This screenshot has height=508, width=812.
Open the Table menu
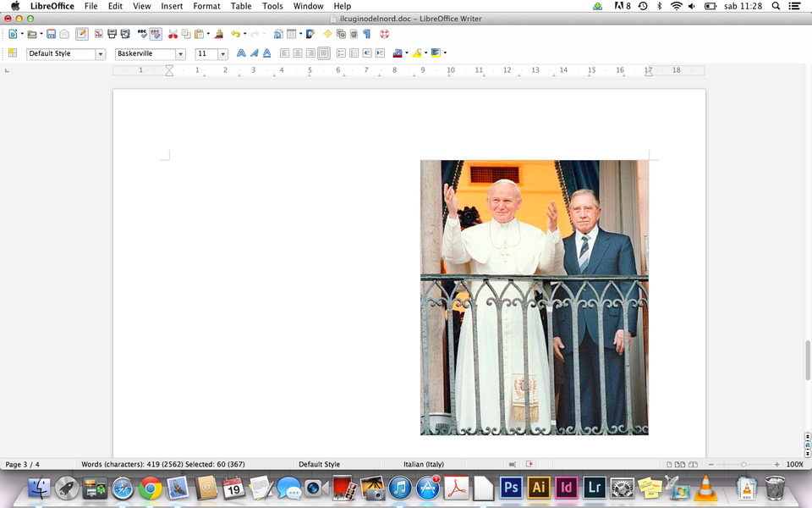point(241,6)
